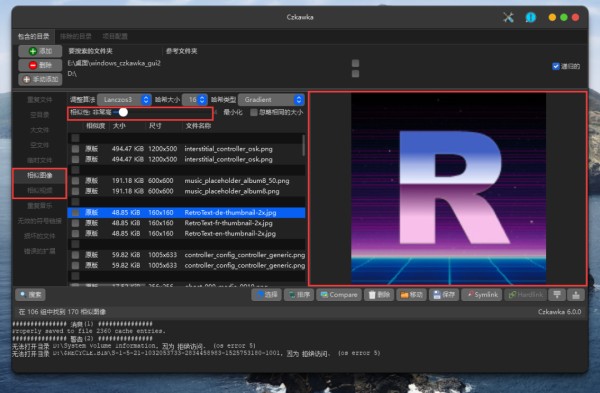
Task: Click the orange folder Move button
Action: (x=411, y=295)
